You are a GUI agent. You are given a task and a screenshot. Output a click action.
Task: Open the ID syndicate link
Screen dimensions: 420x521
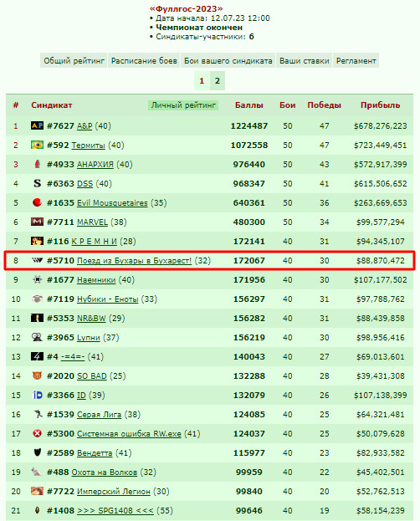(81, 396)
